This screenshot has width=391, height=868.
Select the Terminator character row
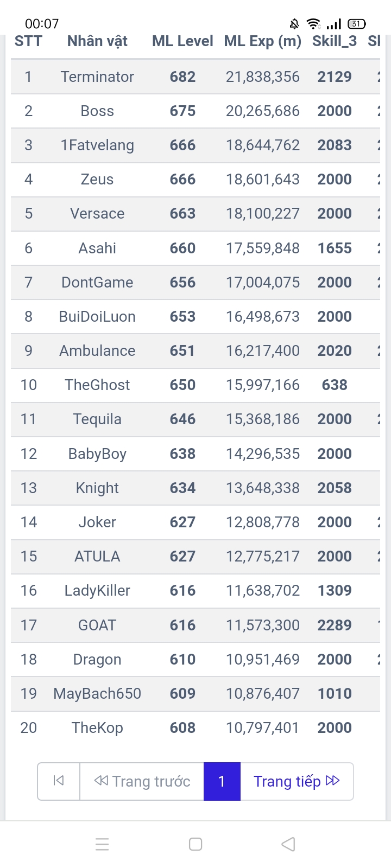[x=97, y=77]
